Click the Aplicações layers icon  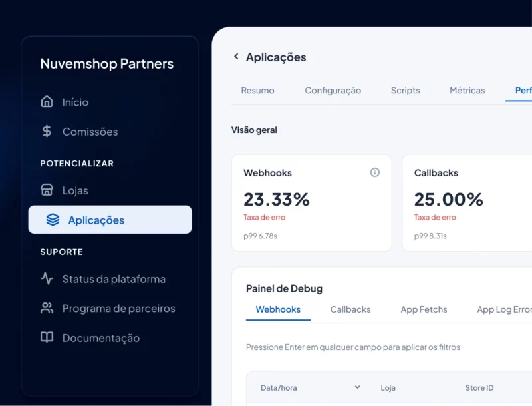tap(53, 220)
